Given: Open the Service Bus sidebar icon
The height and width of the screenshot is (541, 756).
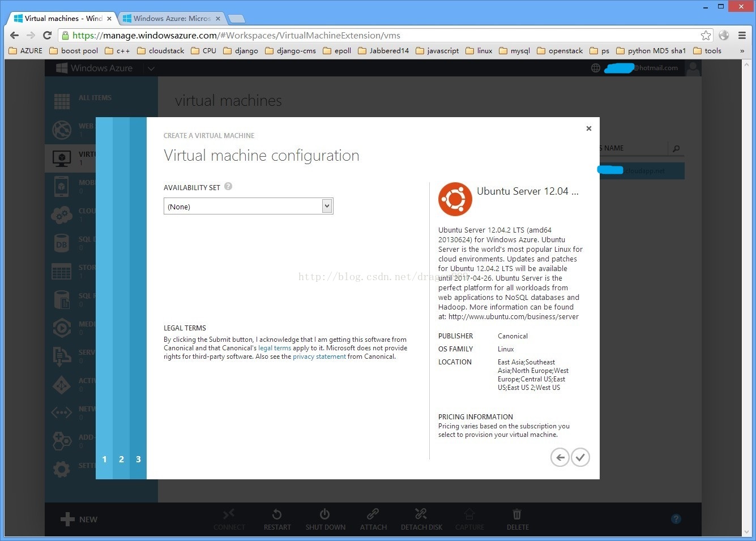Looking at the screenshot, I should pyautogui.click(x=62, y=356).
